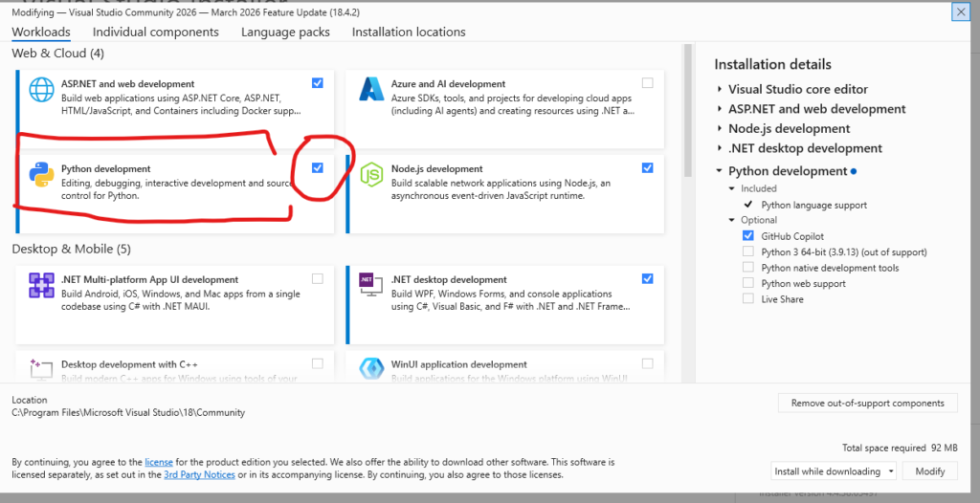
Task: Click the Node.js development hexagon icon
Action: (371, 175)
